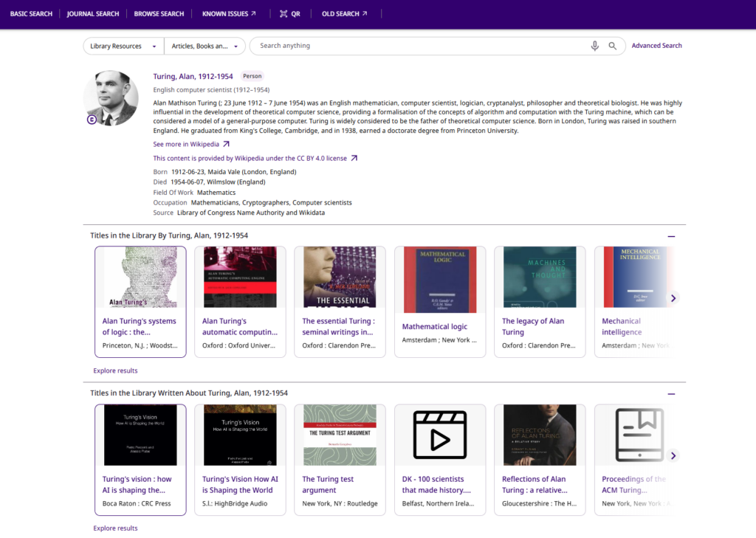Viewport: 756px width, 538px height.
Task: Open the Mathematical logic title
Action: (434, 326)
